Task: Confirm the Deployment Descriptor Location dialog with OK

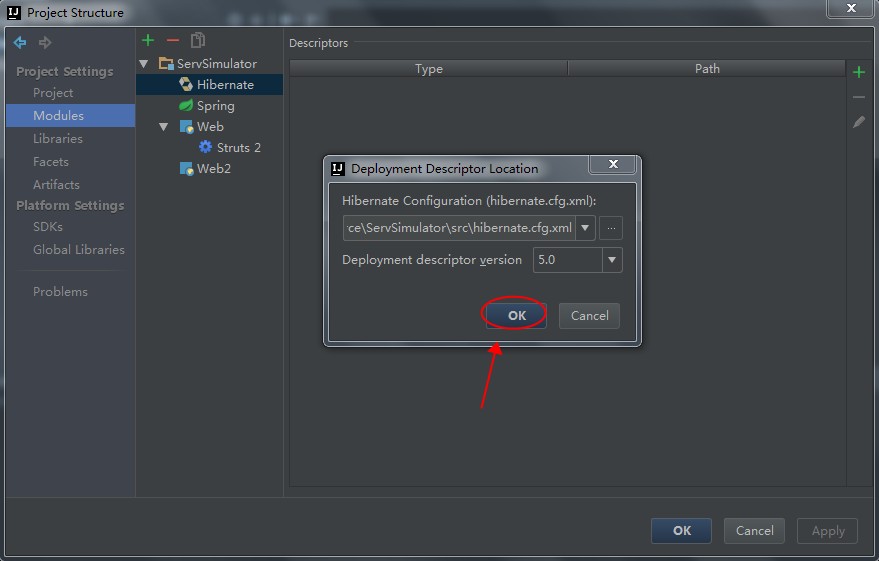Action: tap(516, 316)
